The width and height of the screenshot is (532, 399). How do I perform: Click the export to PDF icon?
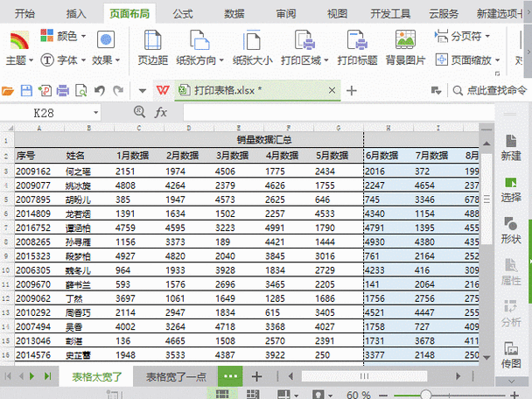tap(45, 91)
